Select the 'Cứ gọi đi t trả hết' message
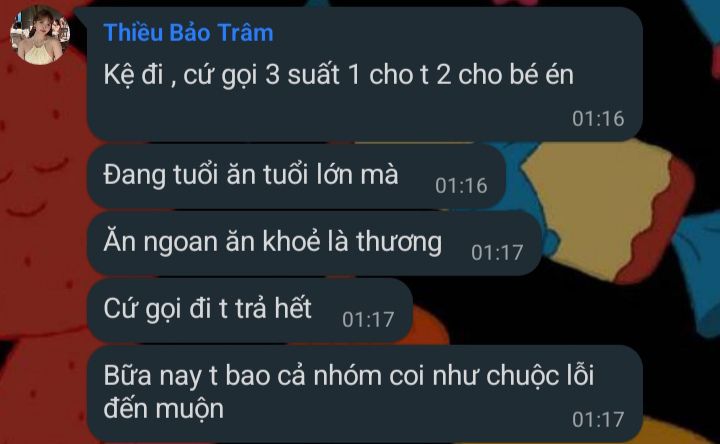Image resolution: width=720 pixels, height=444 pixels. tap(249, 310)
